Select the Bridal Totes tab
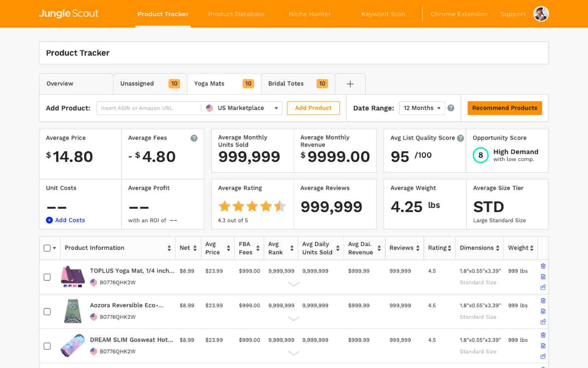 (x=298, y=84)
